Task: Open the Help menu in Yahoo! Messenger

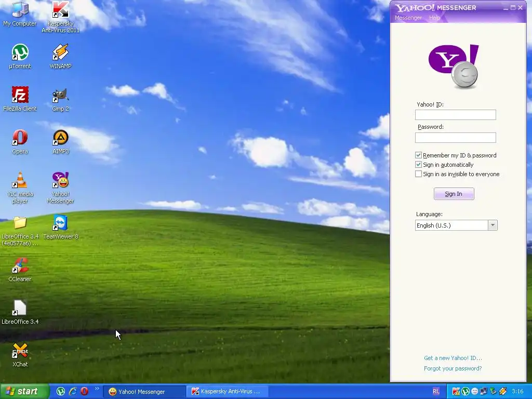Action: point(434,18)
